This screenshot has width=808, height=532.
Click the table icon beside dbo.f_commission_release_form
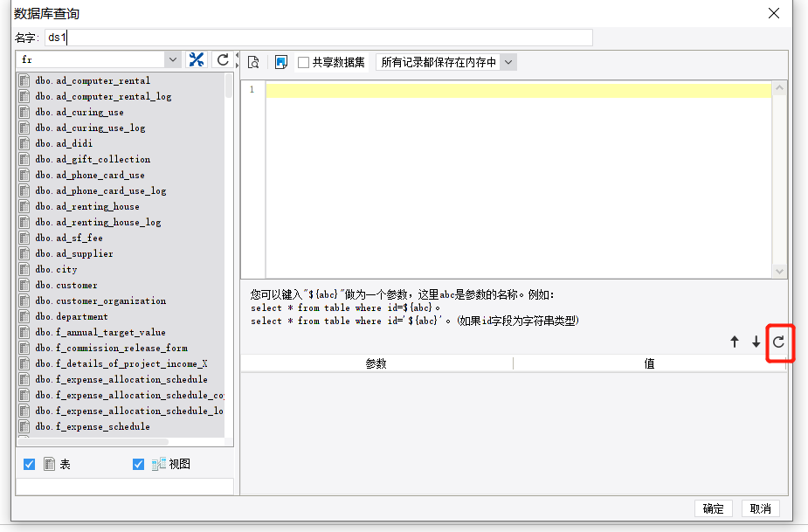tap(24, 348)
